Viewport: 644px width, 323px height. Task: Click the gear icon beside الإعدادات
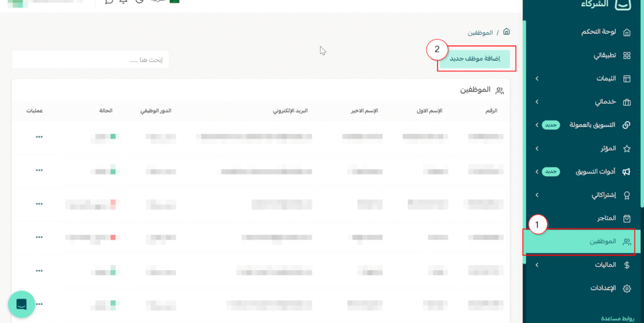626,288
